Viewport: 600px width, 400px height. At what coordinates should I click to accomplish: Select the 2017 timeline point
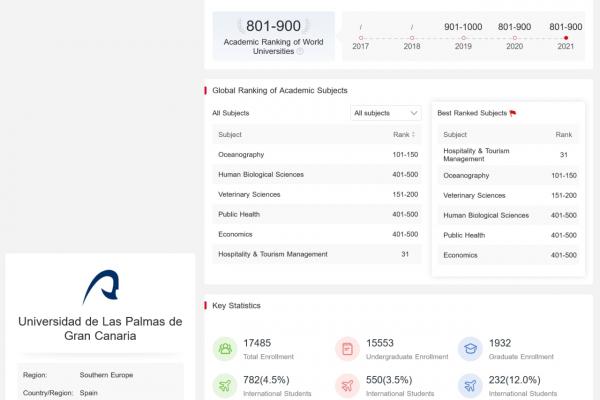[360, 38]
